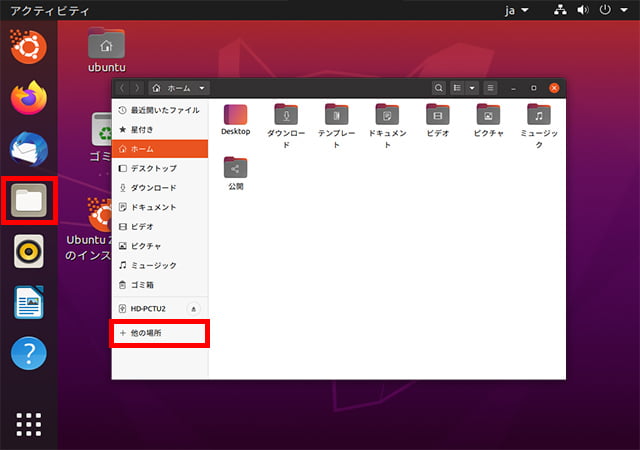Open the Desktop folder icon
640x450 pixels.
[x=236, y=114]
